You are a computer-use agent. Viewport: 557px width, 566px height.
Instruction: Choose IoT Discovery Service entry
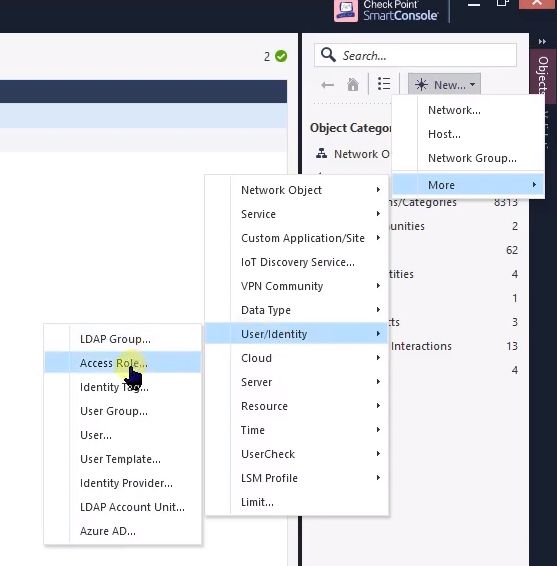pos(297,262)
